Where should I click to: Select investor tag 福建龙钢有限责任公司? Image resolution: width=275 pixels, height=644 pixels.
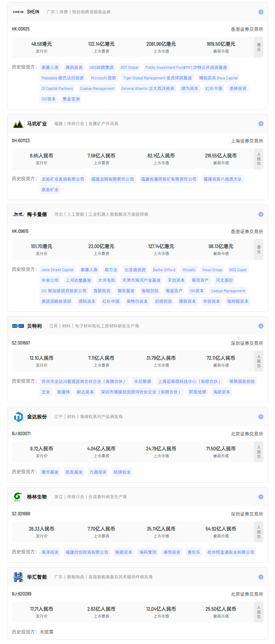point(113,179)
